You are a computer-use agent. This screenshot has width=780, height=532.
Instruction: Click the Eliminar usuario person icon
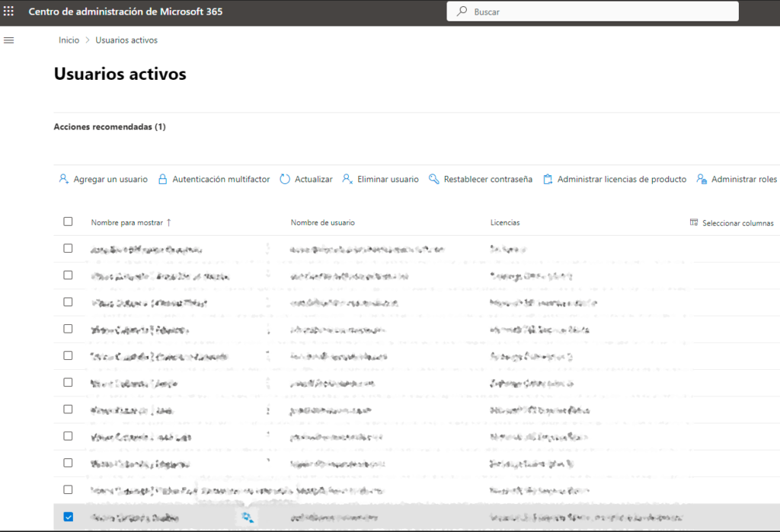[x=347, y=179]
